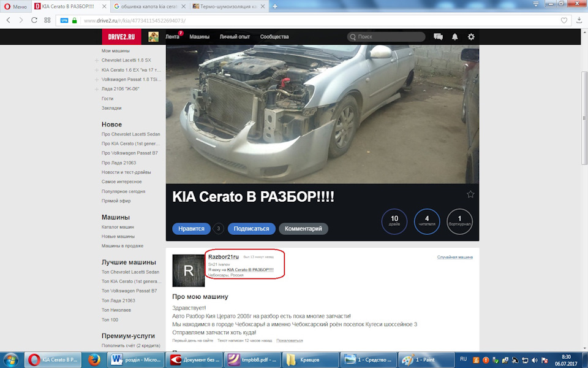
Task: Open the Opera Меню button
Action: [x=16, y=6]
